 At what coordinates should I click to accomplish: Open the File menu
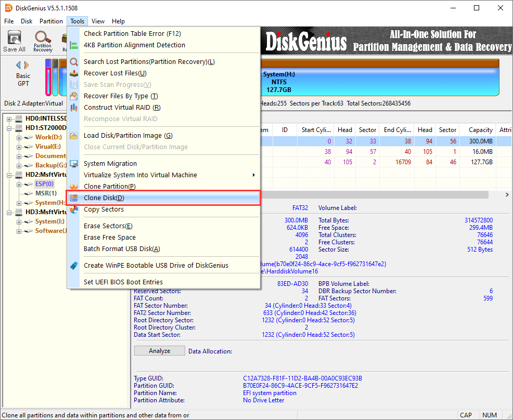tap(9, 21)
